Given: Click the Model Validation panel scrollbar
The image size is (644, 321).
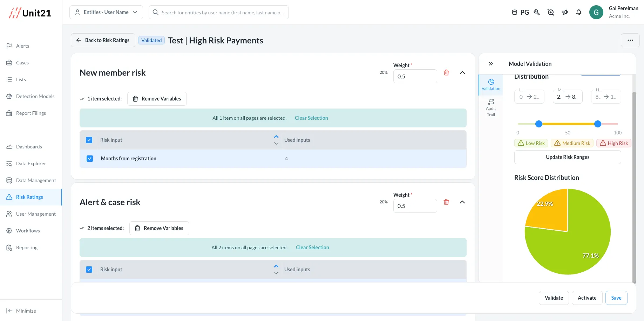Looking at the screenshot, I should (634, 187).
